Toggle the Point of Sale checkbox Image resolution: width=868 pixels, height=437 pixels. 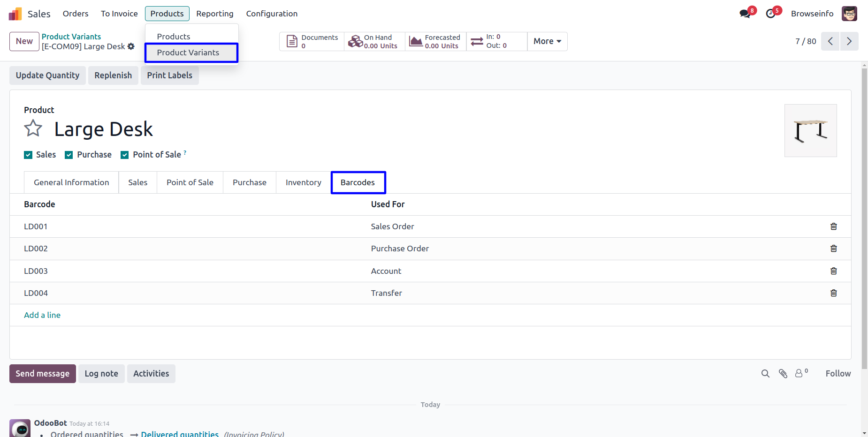(x=125, y=155)
